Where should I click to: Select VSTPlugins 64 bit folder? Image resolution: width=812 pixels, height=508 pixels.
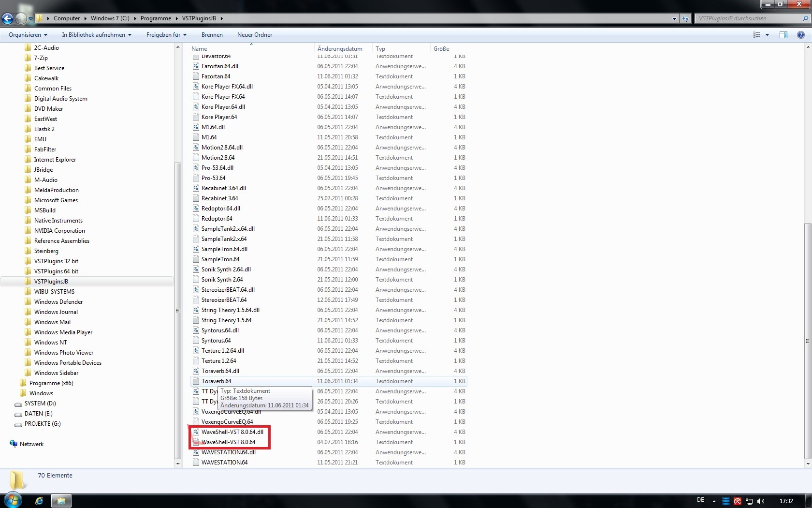click(56, 271)
